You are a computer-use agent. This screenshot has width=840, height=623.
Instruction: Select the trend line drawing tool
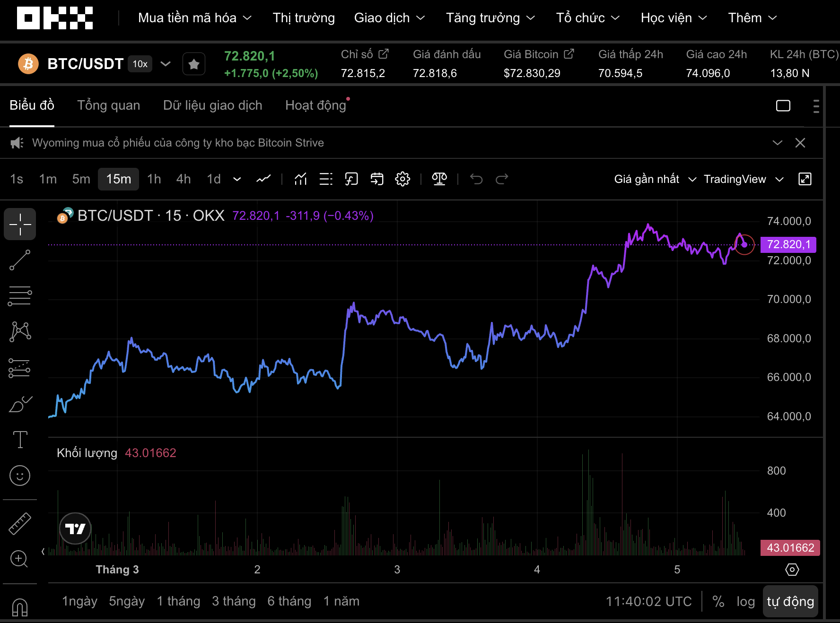[x=20, y=260]
